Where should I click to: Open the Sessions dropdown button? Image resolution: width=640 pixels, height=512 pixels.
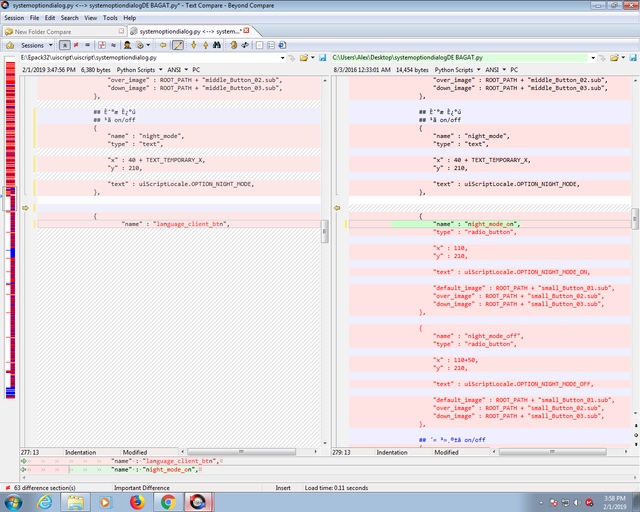[x=37, y=45]
